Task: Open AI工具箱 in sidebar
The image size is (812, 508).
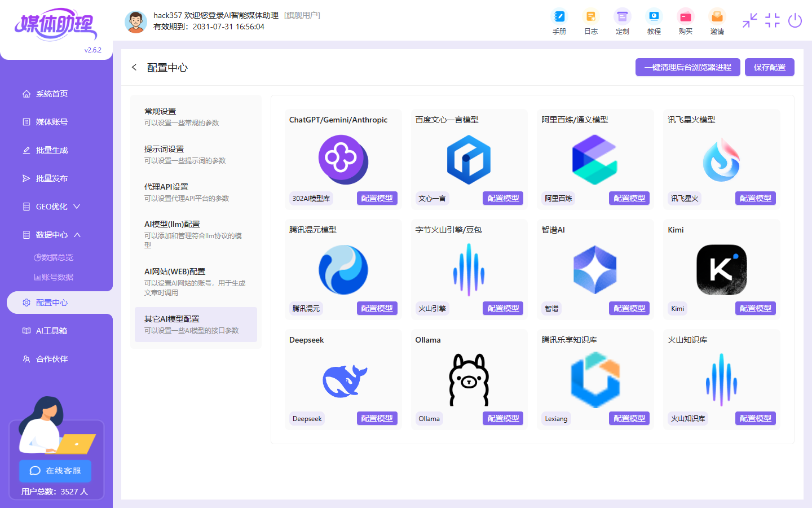Action: 51,331
